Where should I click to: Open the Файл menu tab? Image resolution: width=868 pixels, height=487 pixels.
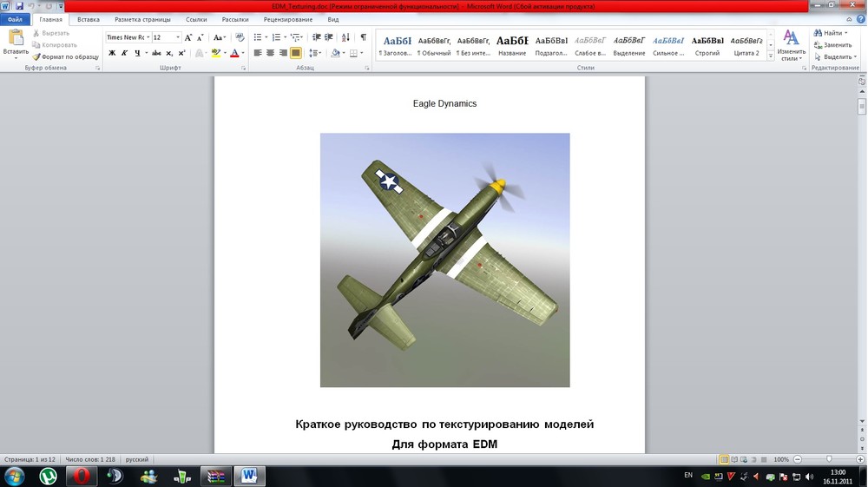(15, 19)
